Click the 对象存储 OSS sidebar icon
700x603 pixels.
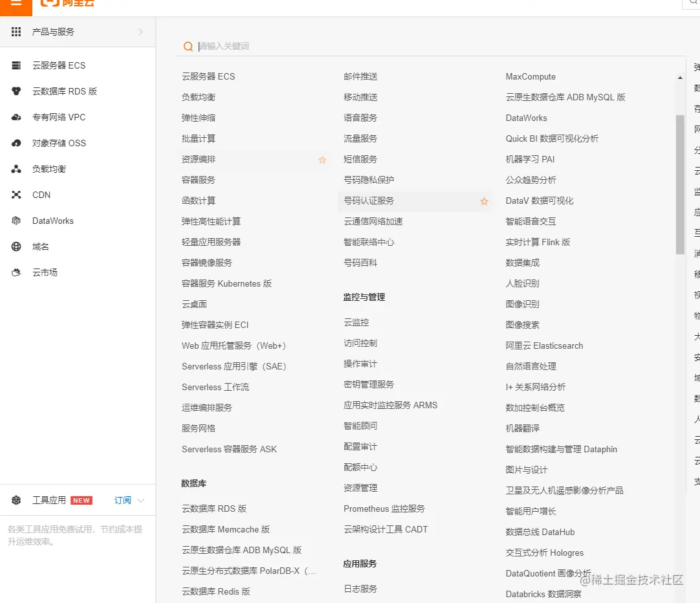pos(16,143)
